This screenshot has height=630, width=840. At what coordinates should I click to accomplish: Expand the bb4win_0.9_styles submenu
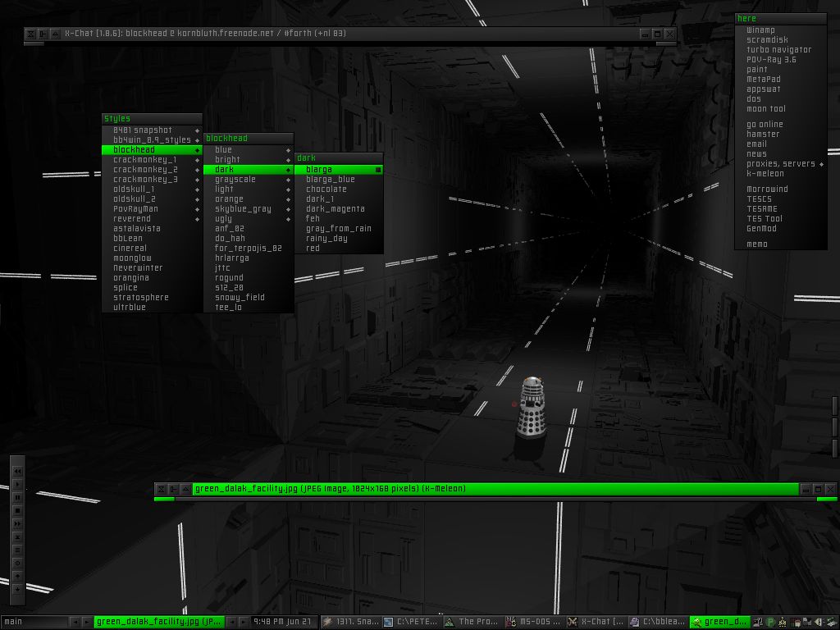pyautogui.click(x=152, y=139)
